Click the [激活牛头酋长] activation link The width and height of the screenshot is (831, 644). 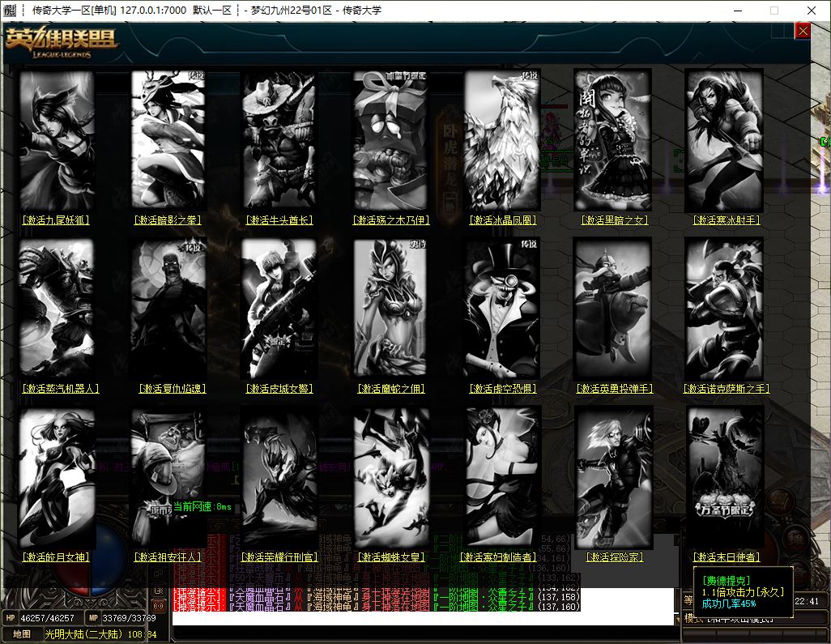pos(279,220)
